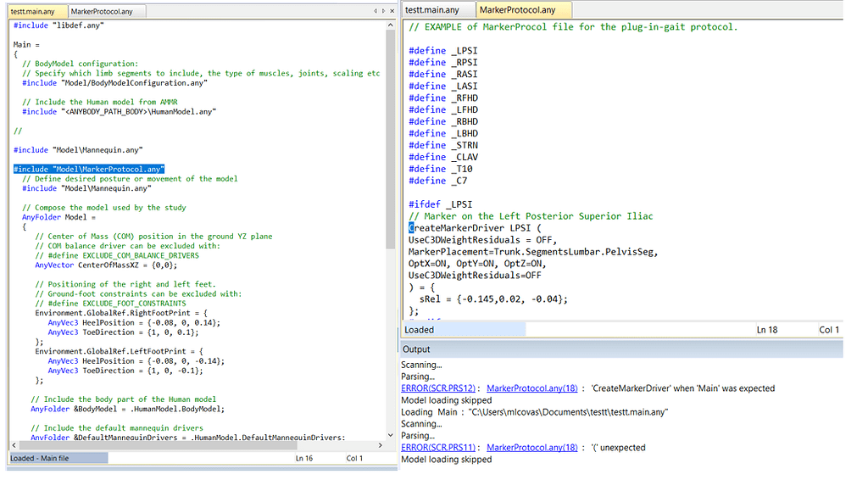Follow MarkerProtocol.any(18) link on the CreateMarkerDriver error line
Image resolution: width=868 pixels, height=480 pixels.
pyautogui.click(x=531, y=388)
